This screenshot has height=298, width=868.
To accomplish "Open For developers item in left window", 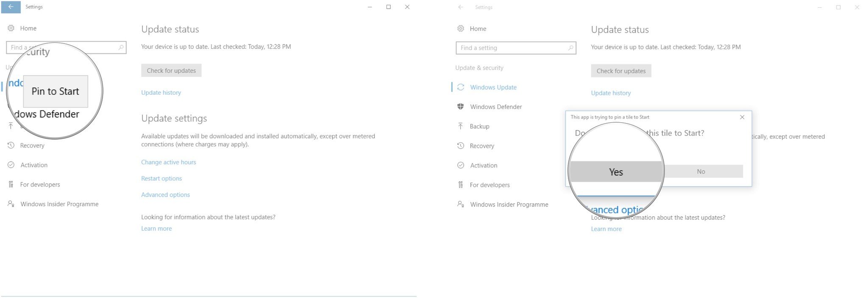I will [x=40, y=185].
